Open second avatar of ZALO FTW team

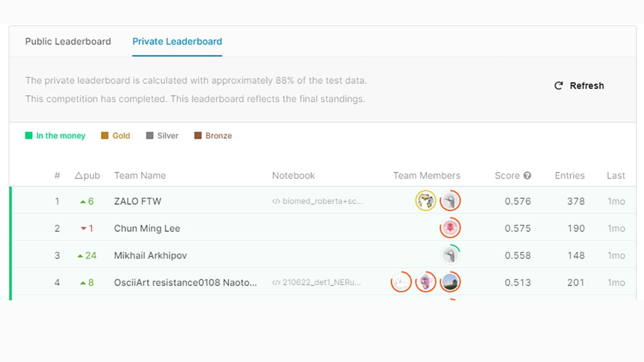(x=450, y=201)
